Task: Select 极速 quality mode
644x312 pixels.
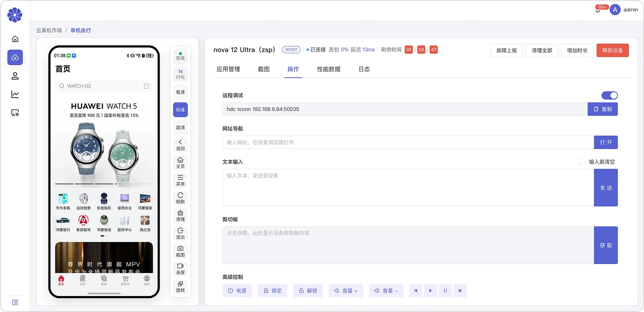Action: pyautogui.click(x=180, y=92)
